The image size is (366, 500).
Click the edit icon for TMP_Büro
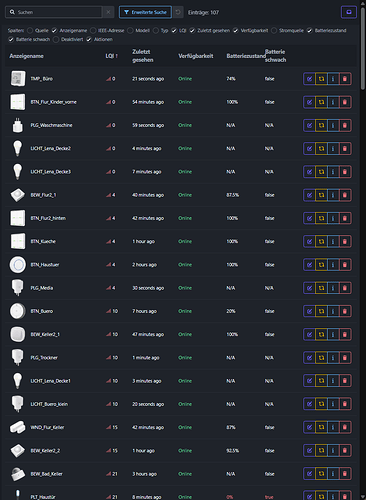coord(309,79)
